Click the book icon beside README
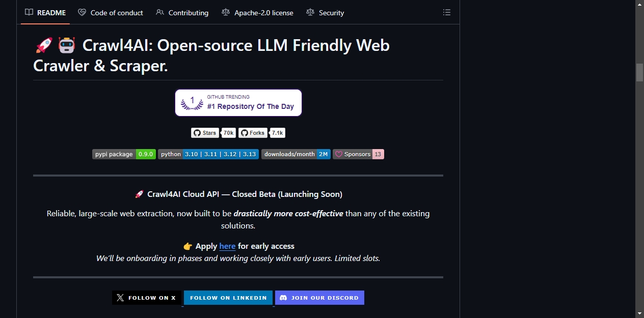The width and height of the screenshot is (644, 318). tap(29, 12)
